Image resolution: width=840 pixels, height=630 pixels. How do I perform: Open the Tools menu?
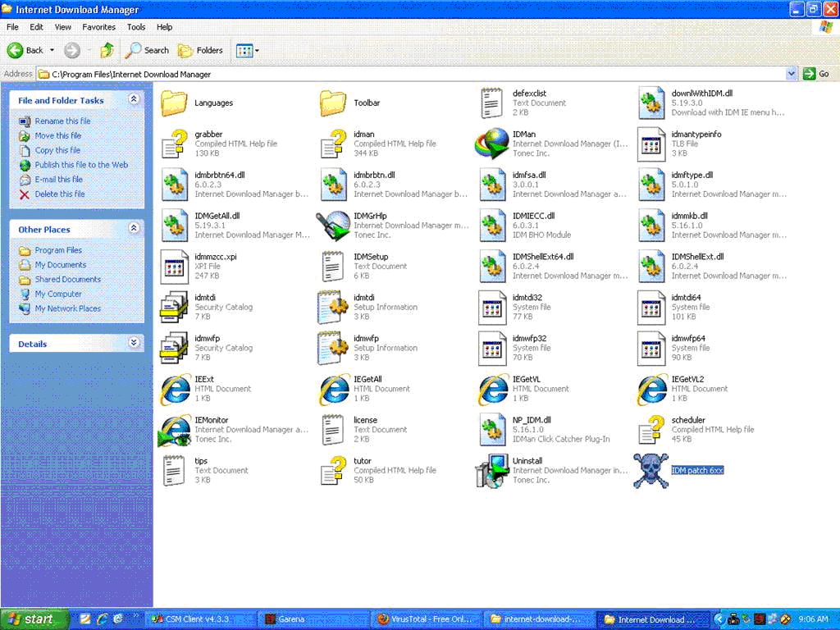click(136, 27)
